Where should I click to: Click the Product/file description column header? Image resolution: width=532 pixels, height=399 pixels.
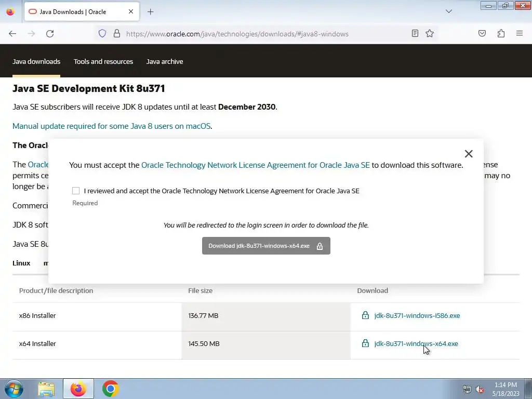coord(56,291)
